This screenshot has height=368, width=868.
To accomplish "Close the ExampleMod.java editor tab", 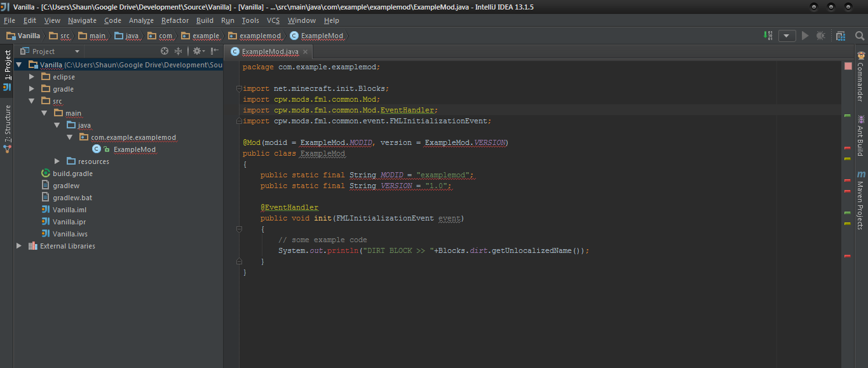I will click(305, 52).
